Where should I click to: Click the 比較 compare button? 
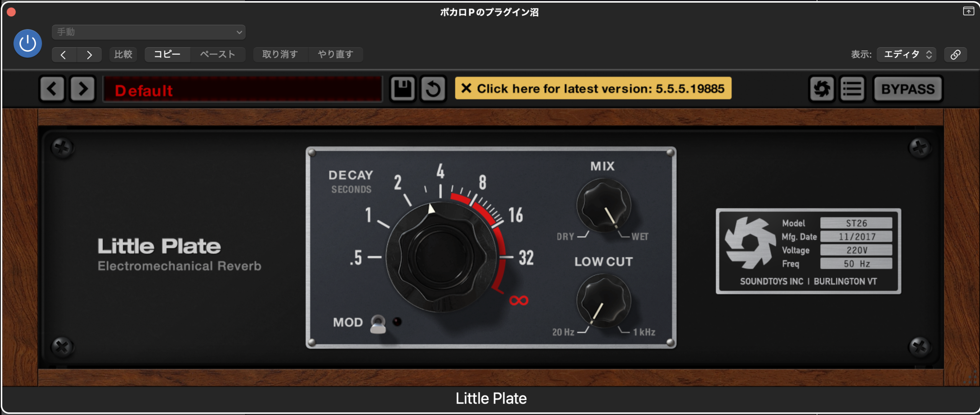tap(123, 54)
